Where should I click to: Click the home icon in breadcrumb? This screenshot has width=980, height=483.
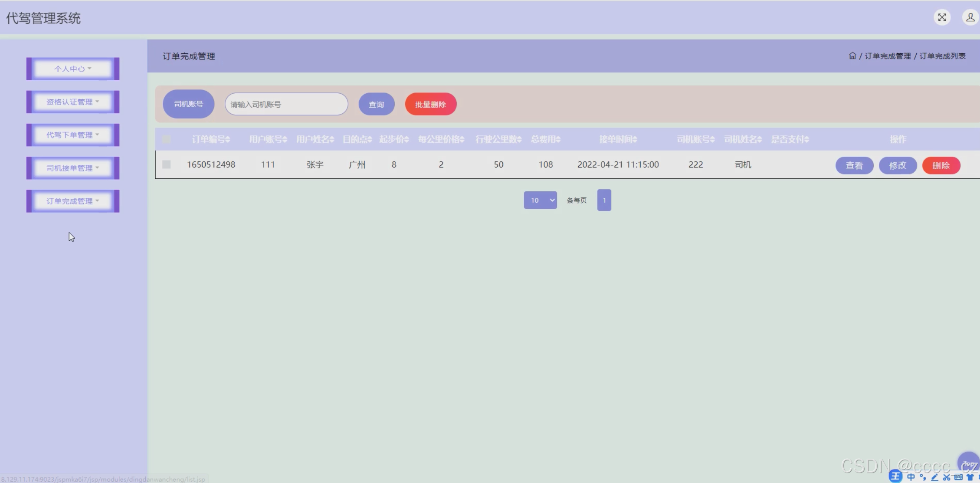852,56
